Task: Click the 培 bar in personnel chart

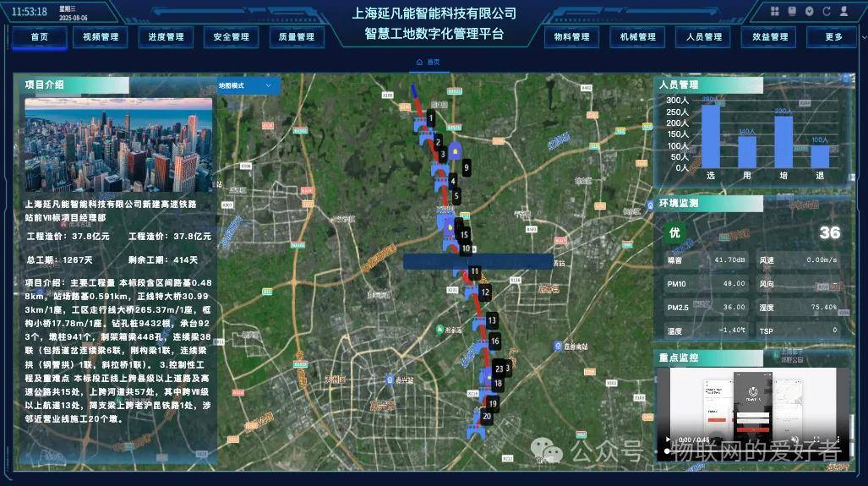Action: coord(783,142)
